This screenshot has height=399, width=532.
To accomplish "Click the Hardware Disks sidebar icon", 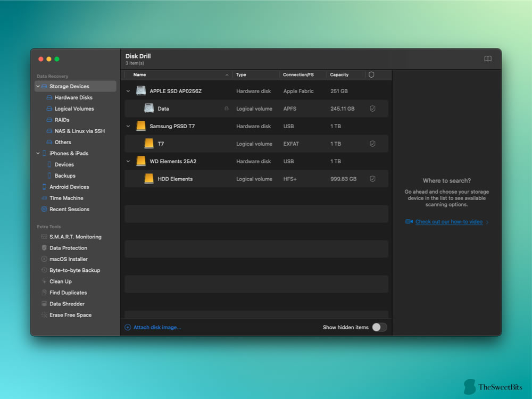I will [49, 97].
